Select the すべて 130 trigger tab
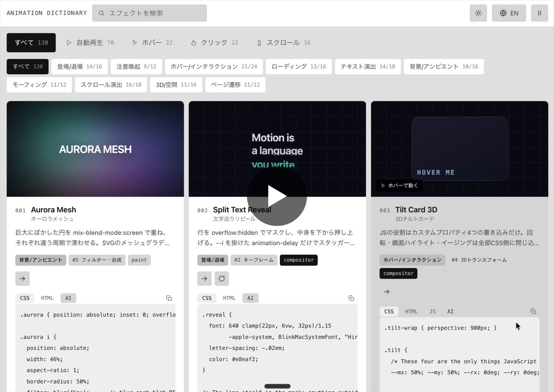This screenshot has height=392, width=554. 31,42
